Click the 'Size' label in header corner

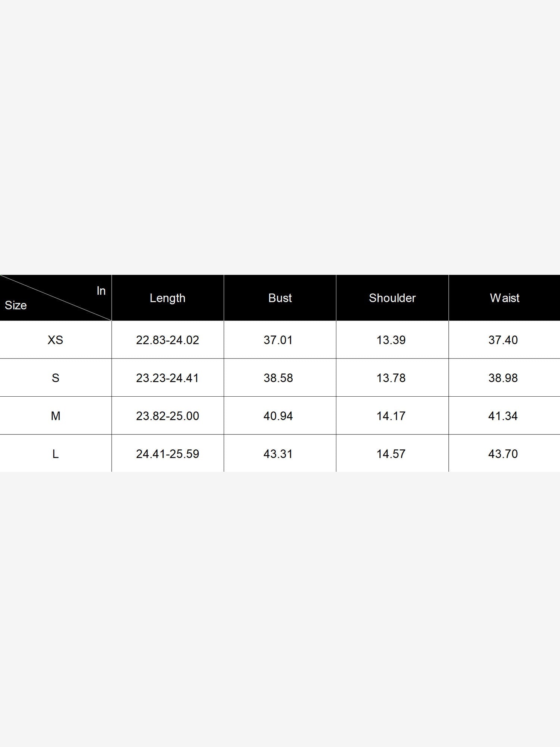point(16,306)
